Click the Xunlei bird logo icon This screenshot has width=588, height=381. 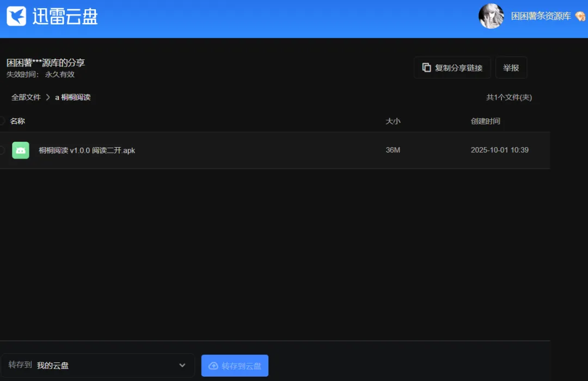pyautogui.click(x=16, y=16)
